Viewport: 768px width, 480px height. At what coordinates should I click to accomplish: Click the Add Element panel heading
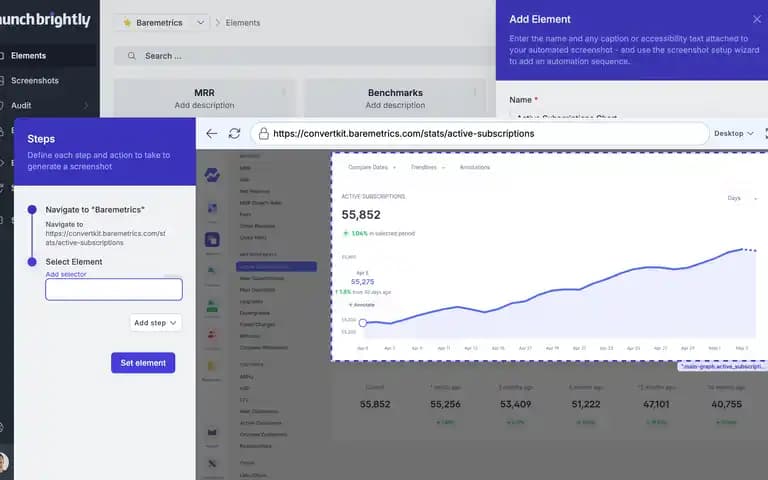[x=540, y=19]
